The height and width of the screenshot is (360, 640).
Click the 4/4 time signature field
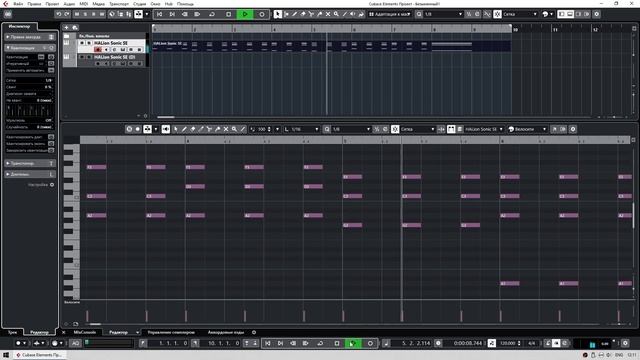point(531,343)
